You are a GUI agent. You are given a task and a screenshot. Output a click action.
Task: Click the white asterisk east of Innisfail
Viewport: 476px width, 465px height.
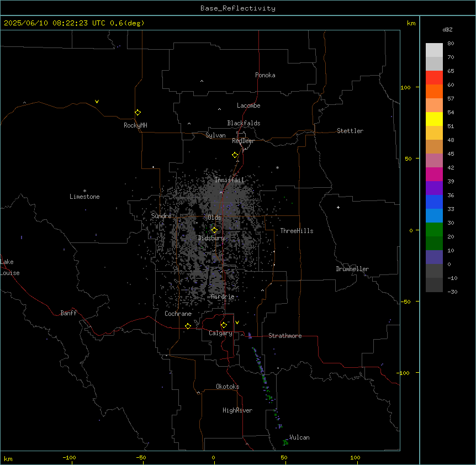tap(277, 167)
